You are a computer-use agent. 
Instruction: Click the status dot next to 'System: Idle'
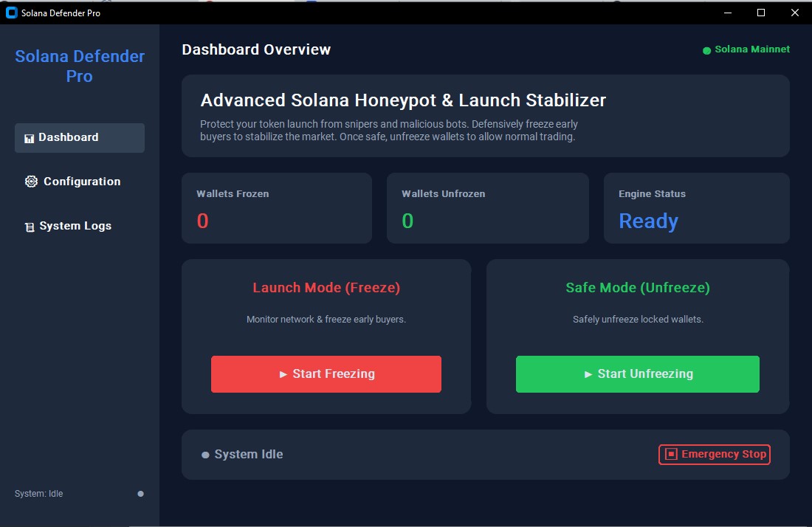(140, 494)
